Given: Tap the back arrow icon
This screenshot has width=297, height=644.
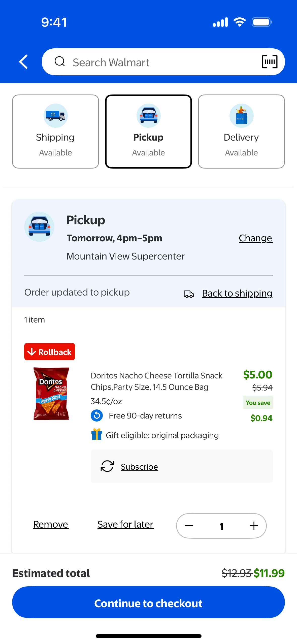Looking at the screenshot, I should point(23,62).
